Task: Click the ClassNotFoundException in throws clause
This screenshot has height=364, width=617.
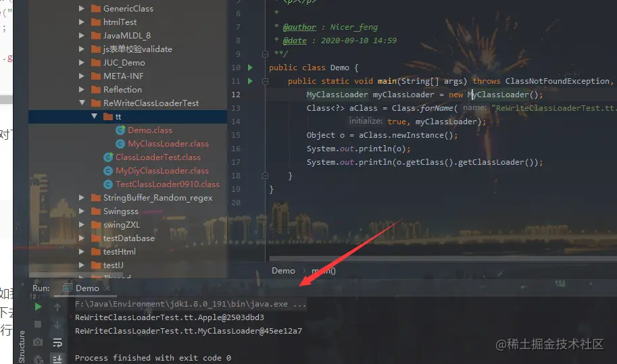Action: 557,81
